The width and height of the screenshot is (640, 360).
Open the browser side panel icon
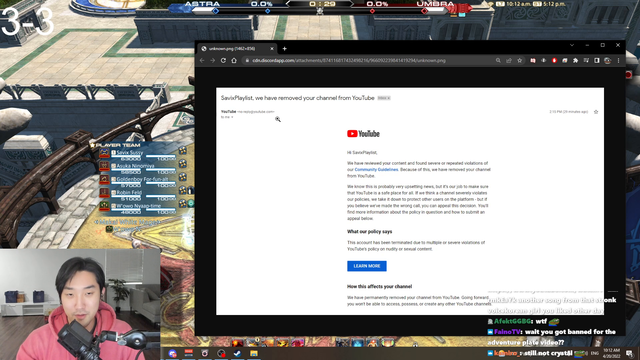pyautogui.click(x=597, y=60)
